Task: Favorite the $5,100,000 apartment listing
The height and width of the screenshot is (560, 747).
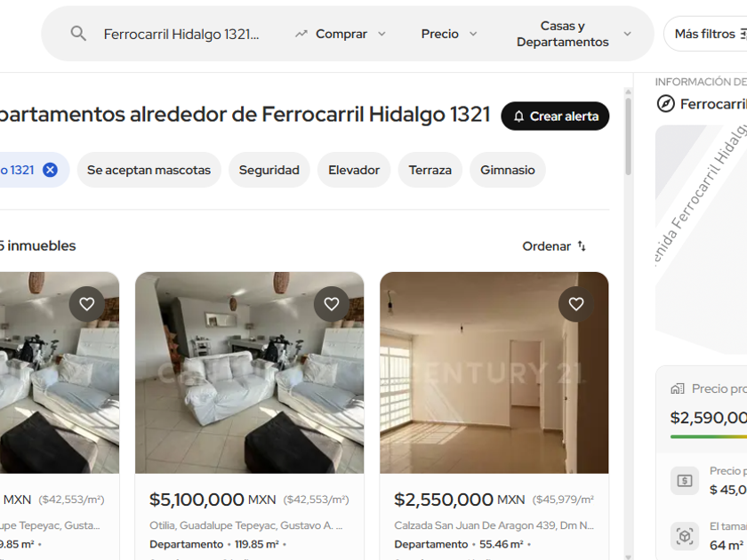Action: 332,304
